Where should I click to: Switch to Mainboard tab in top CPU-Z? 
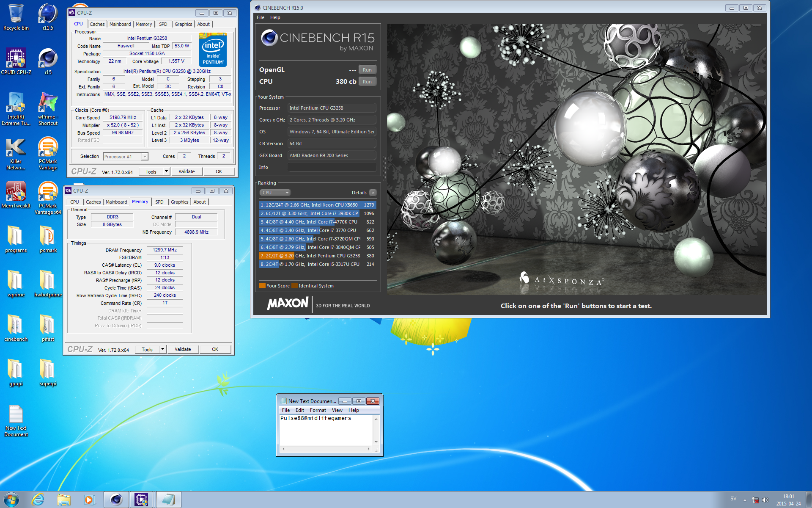pyautogui.click(x=120, y=24)
